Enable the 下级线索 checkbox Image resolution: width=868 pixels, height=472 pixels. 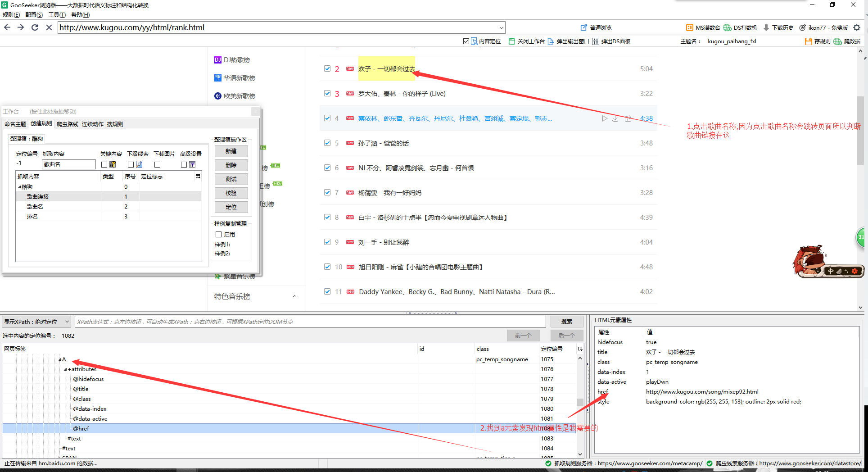tap(131, 164)
